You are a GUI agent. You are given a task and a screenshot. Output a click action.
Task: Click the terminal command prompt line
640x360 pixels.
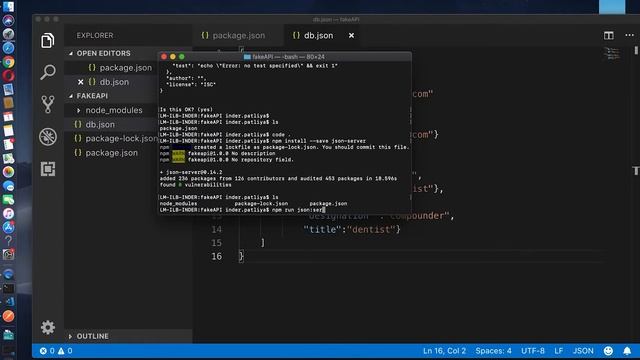[x=242, y=210]
